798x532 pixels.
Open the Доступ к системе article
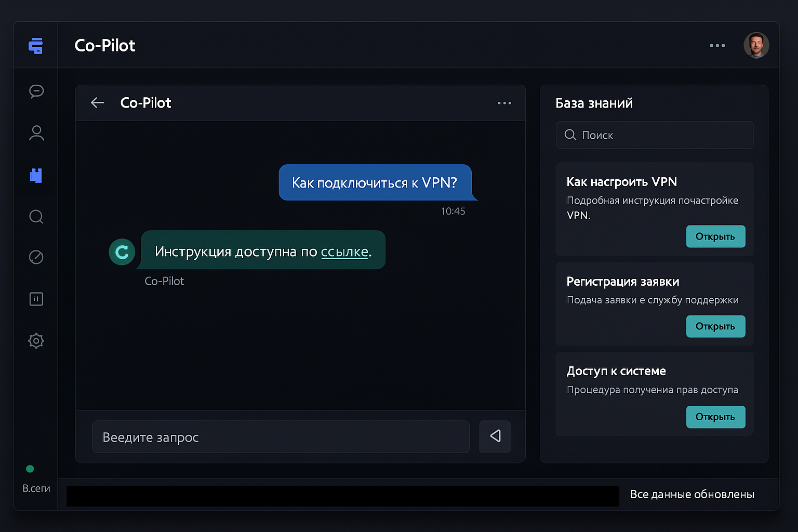[x=715, y=417]
